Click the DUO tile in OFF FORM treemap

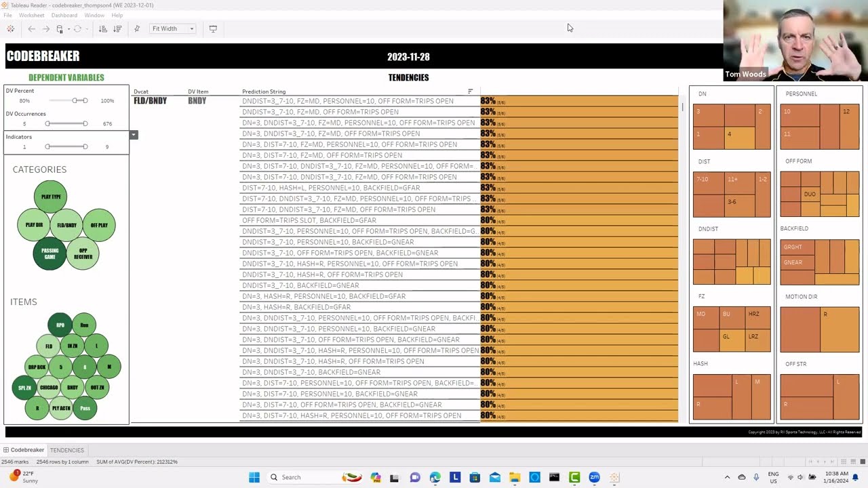point(810,194)
